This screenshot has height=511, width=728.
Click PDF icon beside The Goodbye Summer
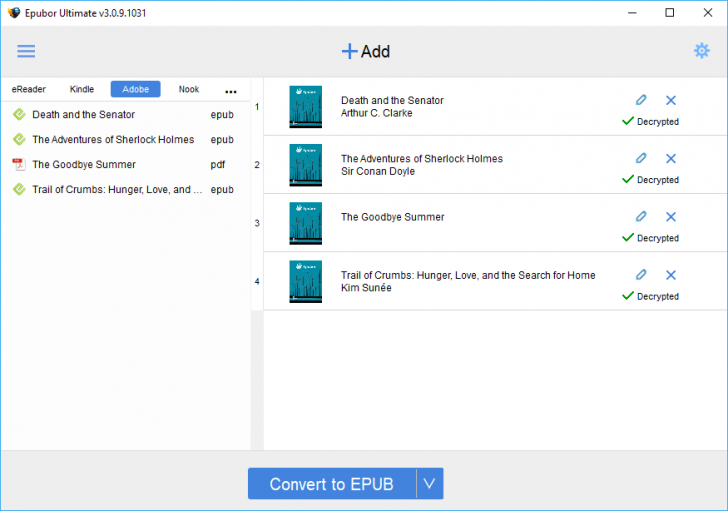coord(19,164)
